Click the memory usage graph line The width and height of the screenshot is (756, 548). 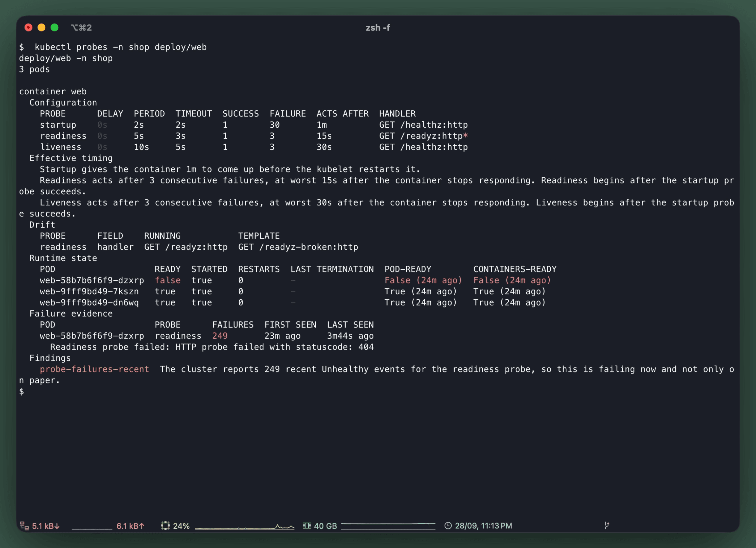(388, 526)
